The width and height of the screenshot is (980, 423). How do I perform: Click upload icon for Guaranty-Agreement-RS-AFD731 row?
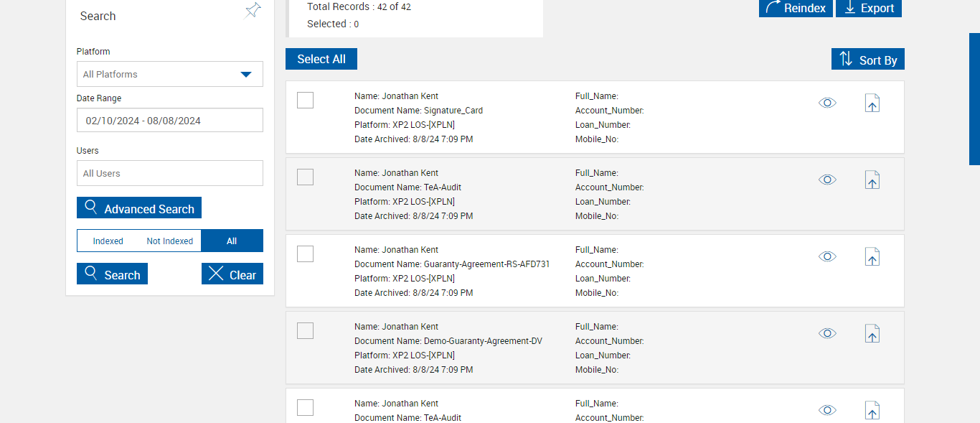point(872,257)
